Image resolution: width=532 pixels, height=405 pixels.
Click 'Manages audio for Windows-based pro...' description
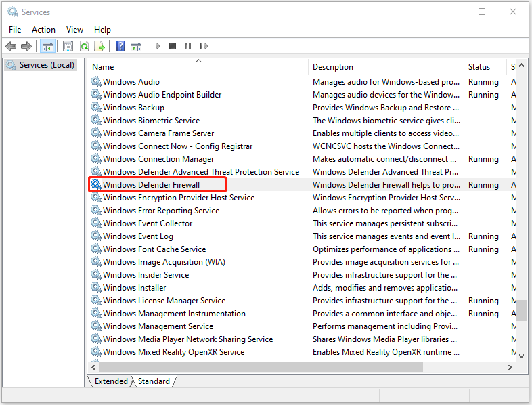tap(386, 82)
